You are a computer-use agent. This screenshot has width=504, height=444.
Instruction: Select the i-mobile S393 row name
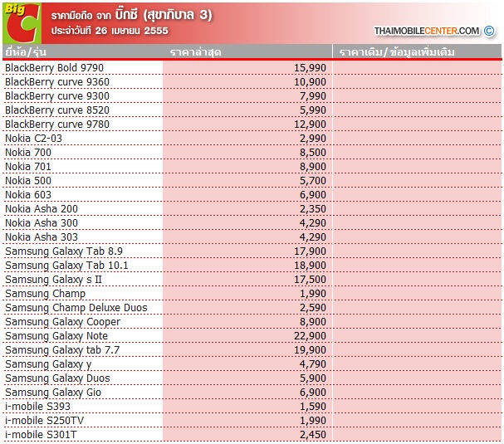tap(37, 407)
